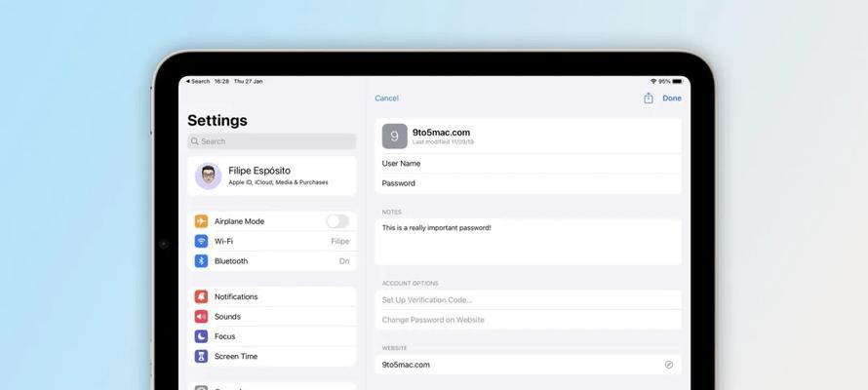Open the Wi-Fi row showing Filipe
The height and width of the screenshot is (390, 868).
(x=272, y=241)
